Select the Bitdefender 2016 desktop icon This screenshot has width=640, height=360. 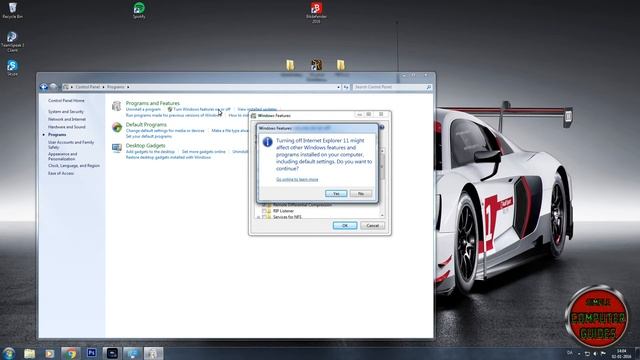point(316,12)
